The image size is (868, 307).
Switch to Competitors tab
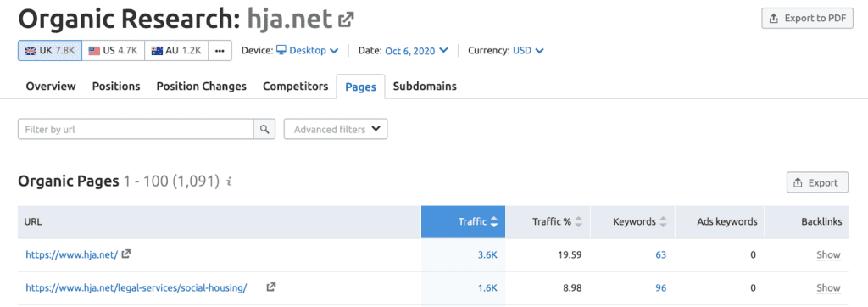point(296,87)
